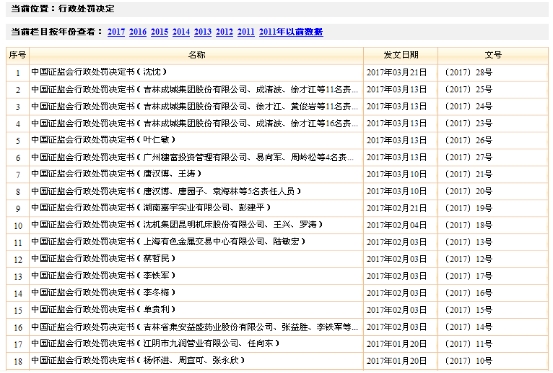Open the 2016 year link
Viewport: 553px width, 373px height.
[x=138, y=32]
